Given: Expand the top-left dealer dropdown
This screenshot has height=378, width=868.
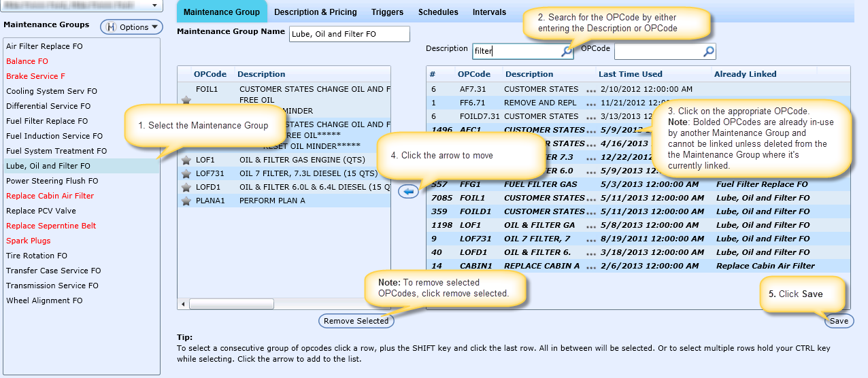Looking at the screenshot, I should pyautogui.click(x=155, y=5).
